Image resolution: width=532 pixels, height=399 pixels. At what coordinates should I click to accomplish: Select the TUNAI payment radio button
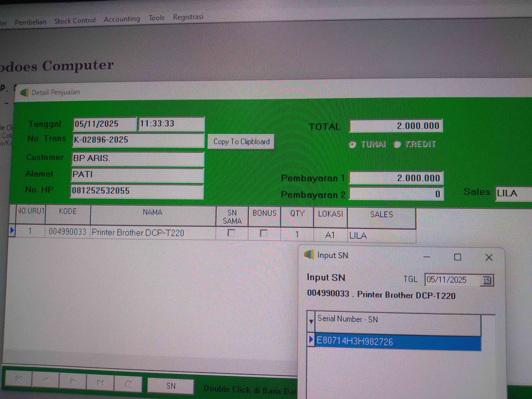click(x=353, y=144)
